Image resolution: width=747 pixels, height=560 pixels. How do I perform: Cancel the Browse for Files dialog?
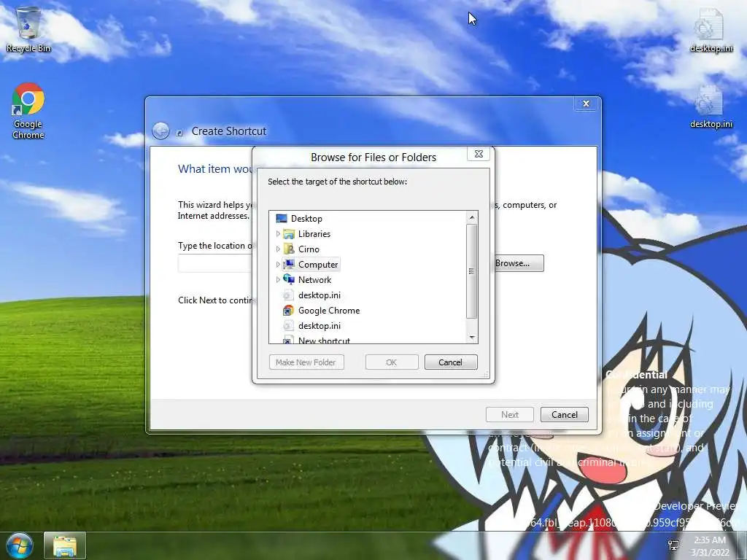pos(451,362)
